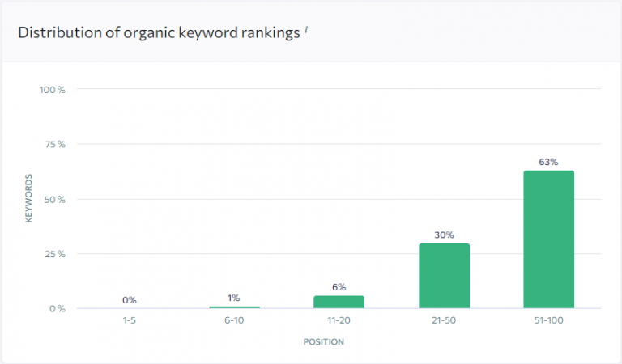This screenshot has width=622, height=364.
Task: Click the 63% bar for 51-100
Action: tap(548, 239)
